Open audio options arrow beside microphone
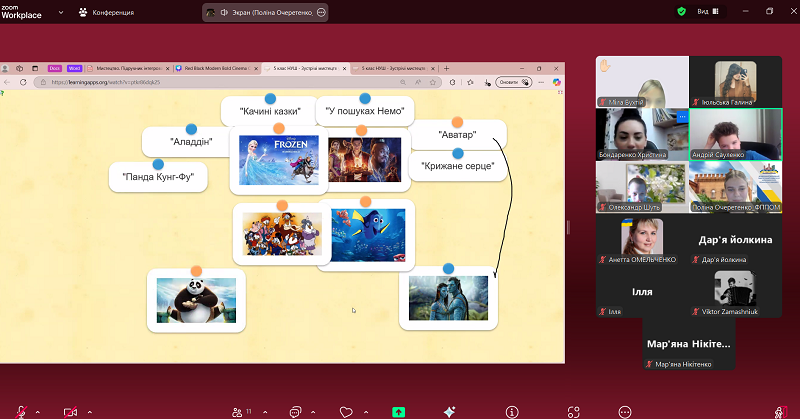This screenshot has width=800, height=419. pyautogui.click(x=37, y=412)
